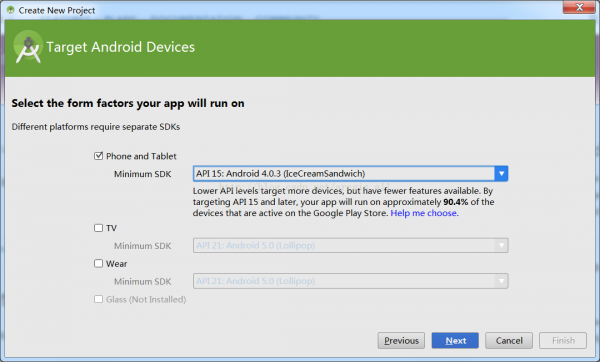Click the 'Minimum SDK' label under TV
The height and width of the screenshot is (362, 600).
pos(143,246)
